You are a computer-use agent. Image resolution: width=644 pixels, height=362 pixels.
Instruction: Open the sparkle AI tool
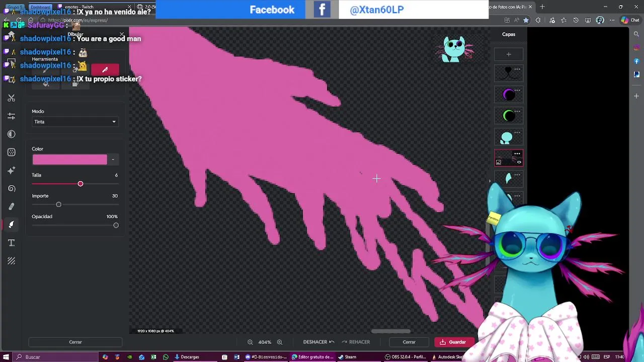11,170
